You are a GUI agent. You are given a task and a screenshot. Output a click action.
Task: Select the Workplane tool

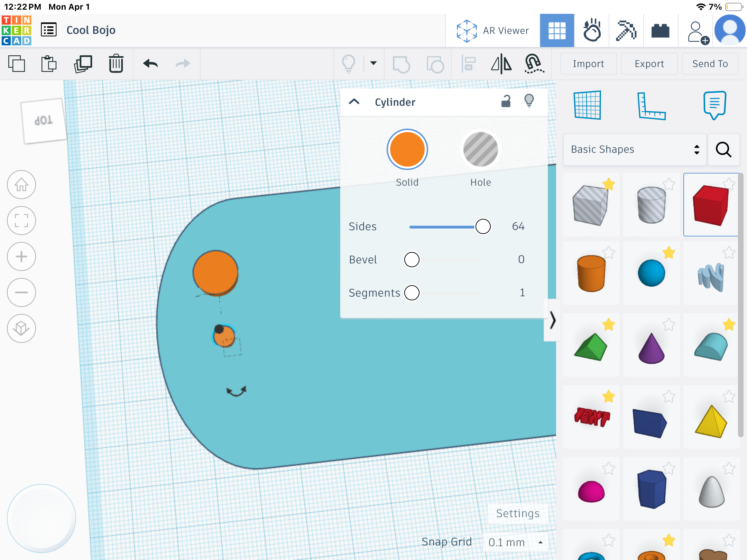pos(587,105)
